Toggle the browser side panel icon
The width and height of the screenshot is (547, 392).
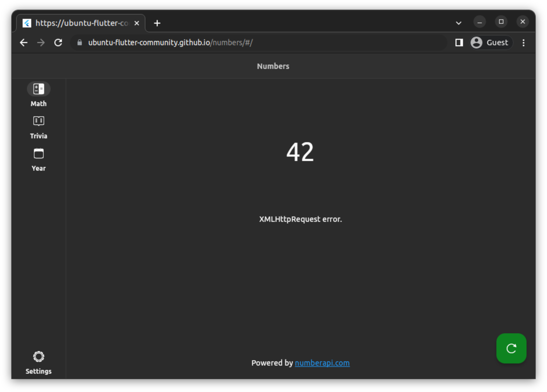pyautogui.click(x=459, y=43)
